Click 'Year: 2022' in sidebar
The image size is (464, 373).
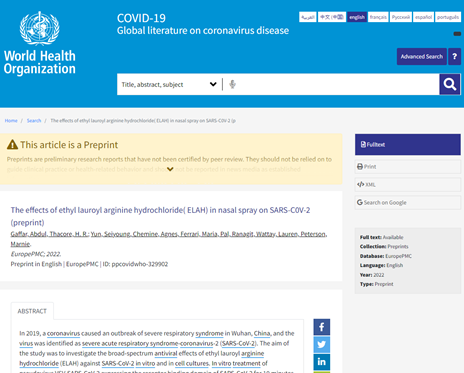point(372,275)
